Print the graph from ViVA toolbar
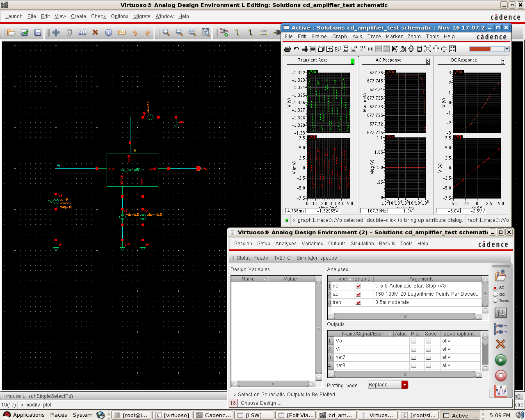The width and height of the screenshot is (525, 420). pos(287,49)
